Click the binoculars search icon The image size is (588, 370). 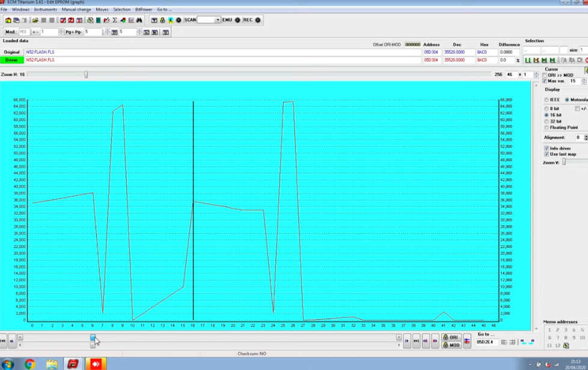(x=139, y=20)
